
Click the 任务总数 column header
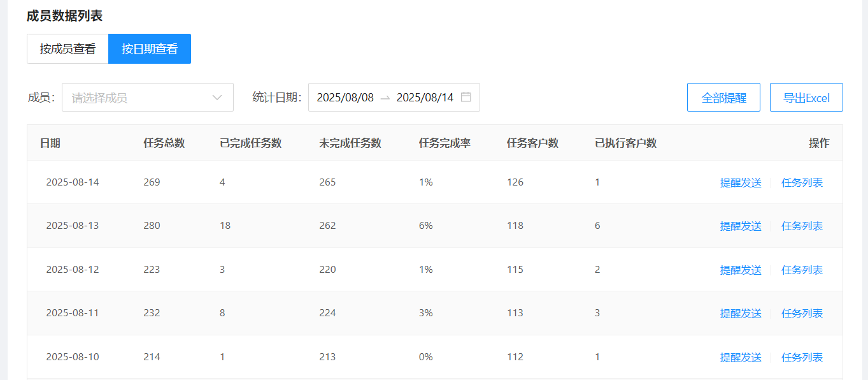click(x=164, y=143)
